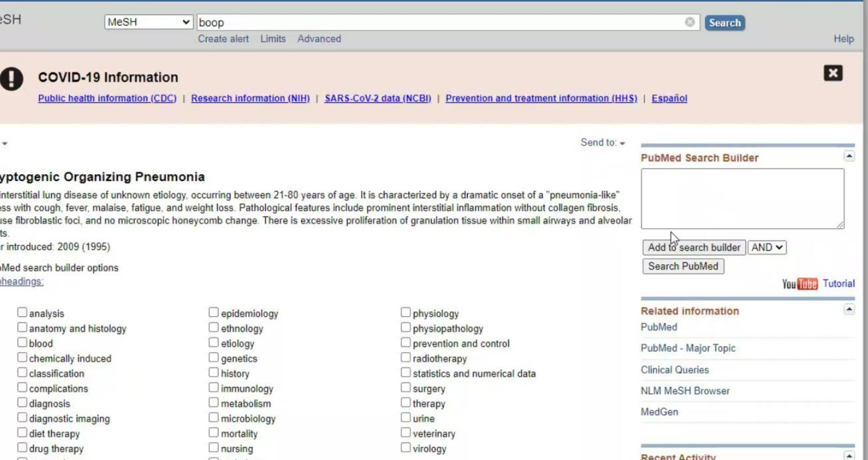Click the blue Search button
The width and height of the screenshot is (868, 460).
pyautogui.click(x=725, y=23)
